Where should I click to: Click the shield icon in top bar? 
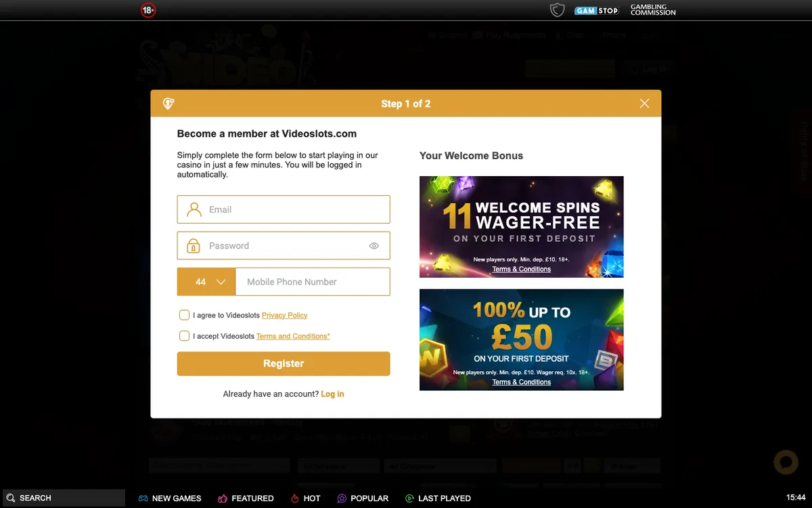tap(557, 10)
